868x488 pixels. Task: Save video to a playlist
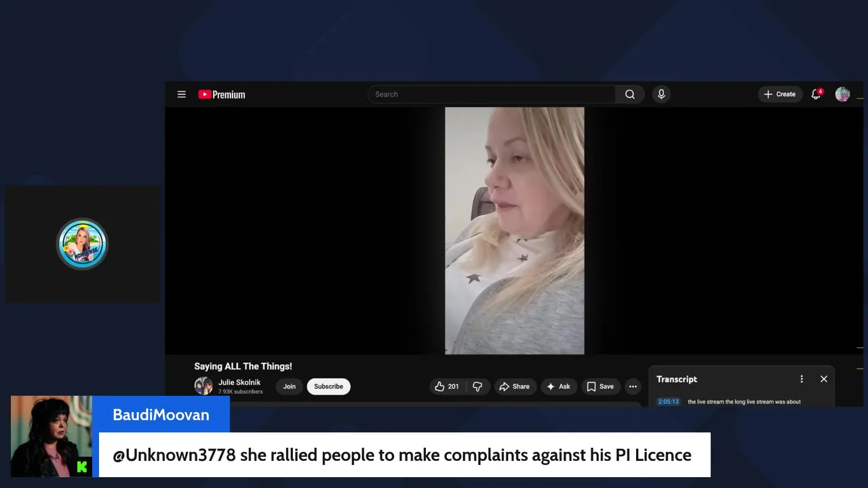(x=600, y=386)
